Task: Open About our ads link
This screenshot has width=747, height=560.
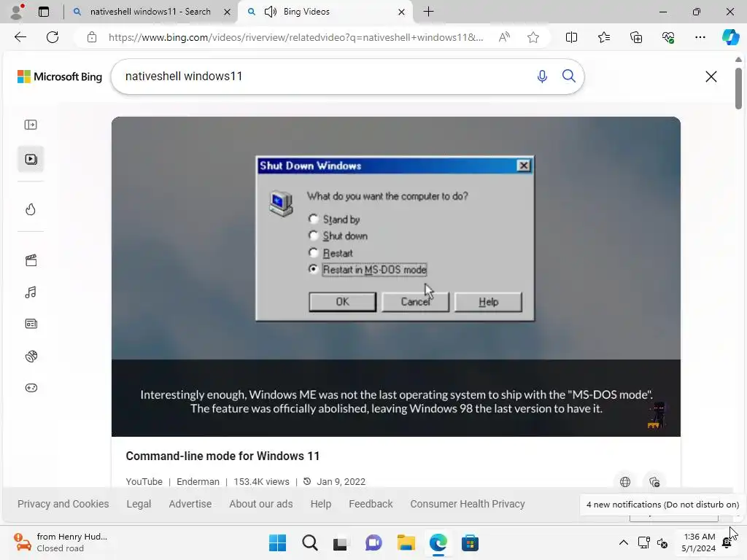Action: (261, 504)
